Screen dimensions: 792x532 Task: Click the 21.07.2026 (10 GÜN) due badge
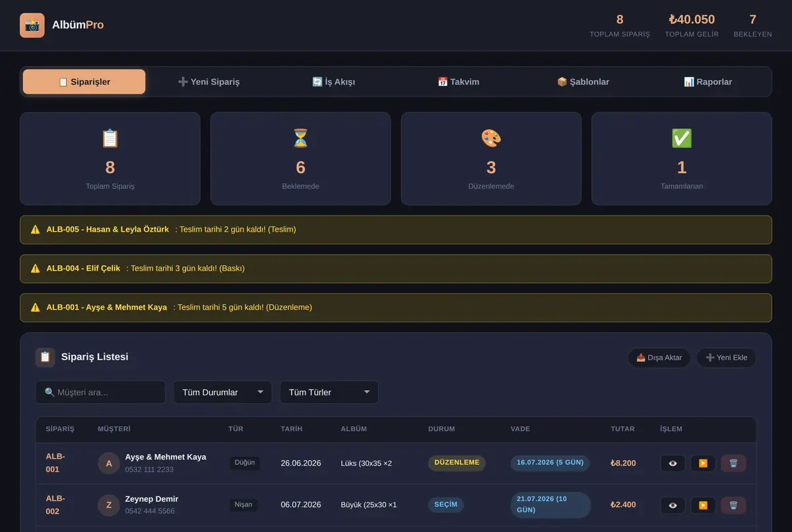point(550,505)
